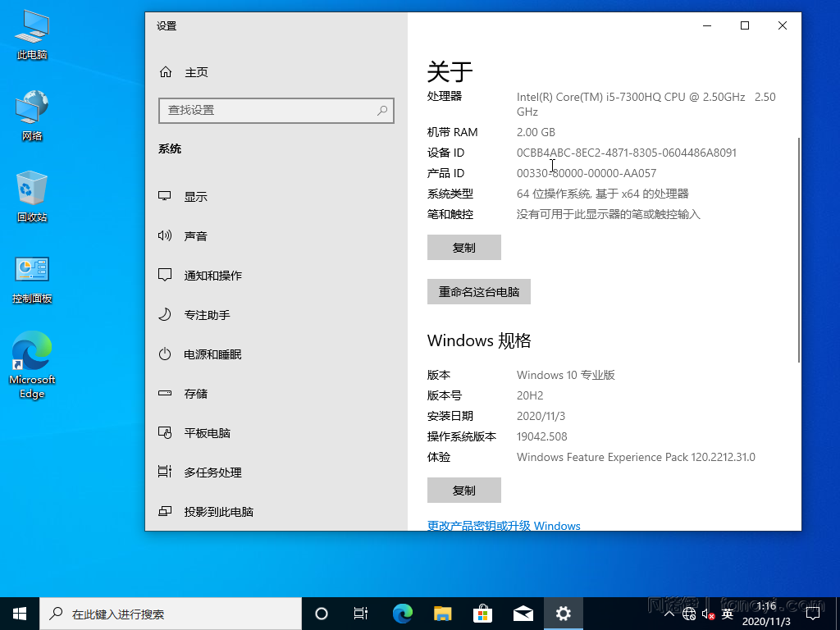Click Windows Feature Experience Pack text
Image resolution: width=840 pixels, height=630 pixels.
tap(636, 457)
